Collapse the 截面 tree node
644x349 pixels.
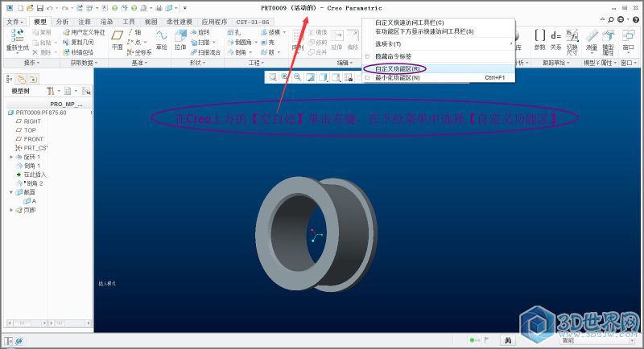click(11, 192)
